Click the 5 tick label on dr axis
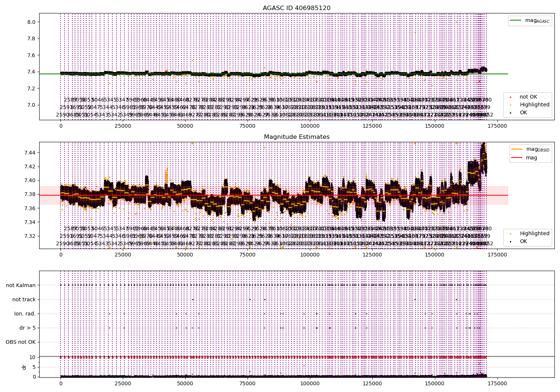Viewport: 560px width, 392px height. (34, 367)
